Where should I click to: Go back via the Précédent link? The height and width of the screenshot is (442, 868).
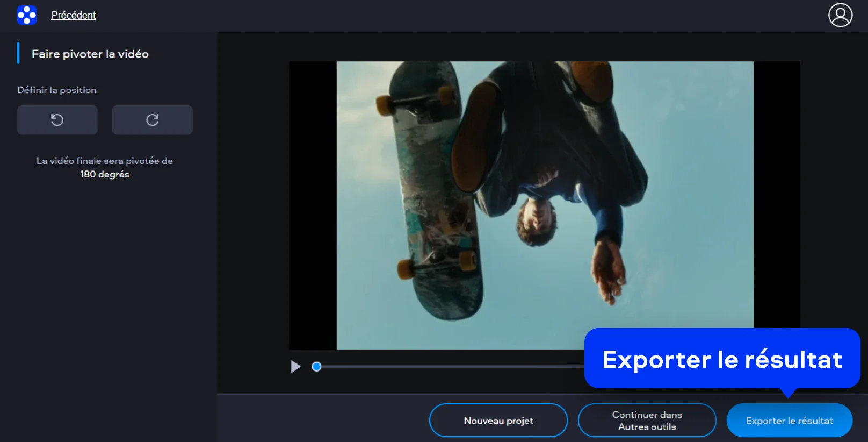[73, 15]
